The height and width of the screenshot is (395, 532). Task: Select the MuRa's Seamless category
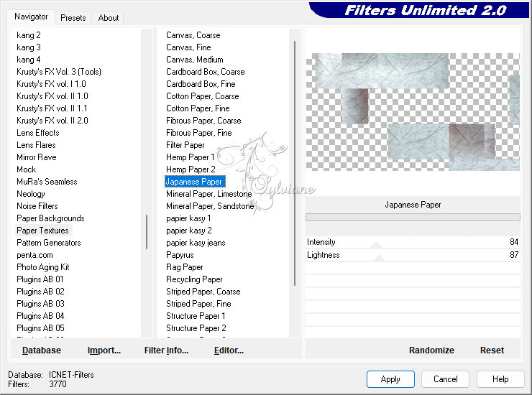tap(47, 182)
